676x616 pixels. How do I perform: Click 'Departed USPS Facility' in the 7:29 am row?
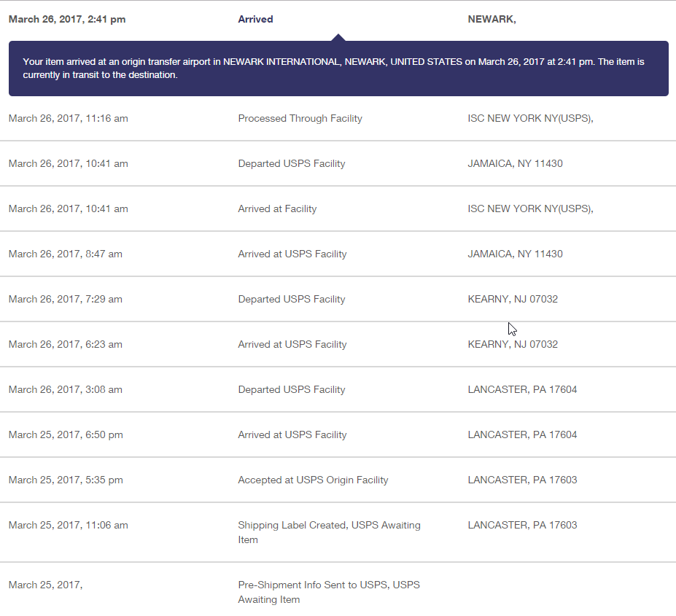292,300
